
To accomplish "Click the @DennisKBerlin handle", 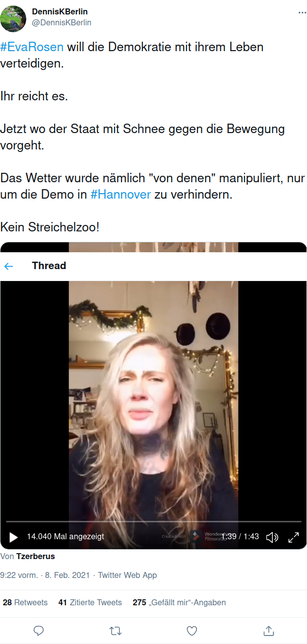I will [x=62, y=22].
